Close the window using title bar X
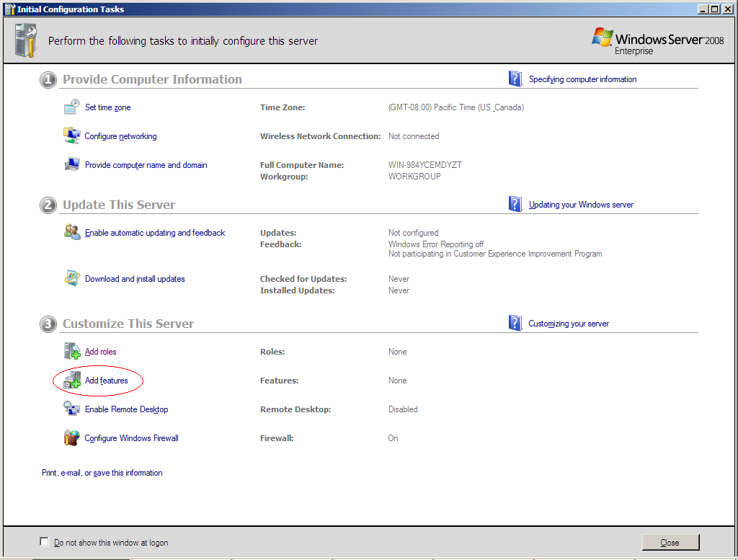Screen dimensions: 738x560 (x=727, y=9)
